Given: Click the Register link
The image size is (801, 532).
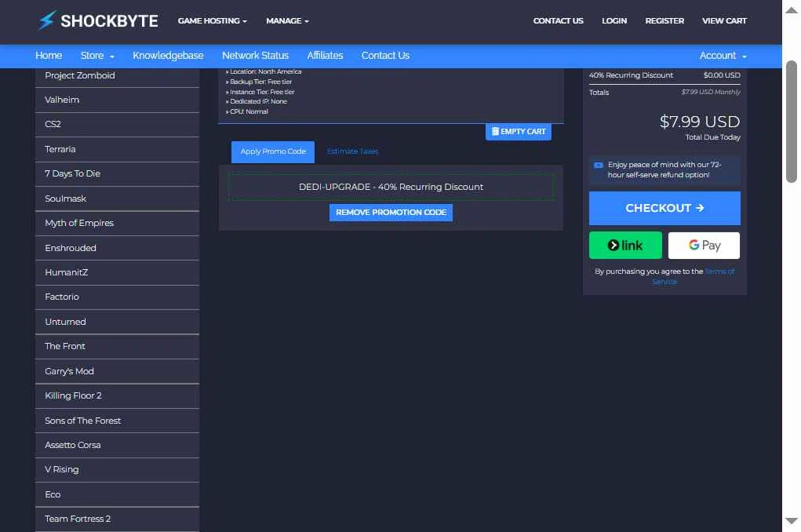Looking at the screenshot, I should [x=664, y=21].
